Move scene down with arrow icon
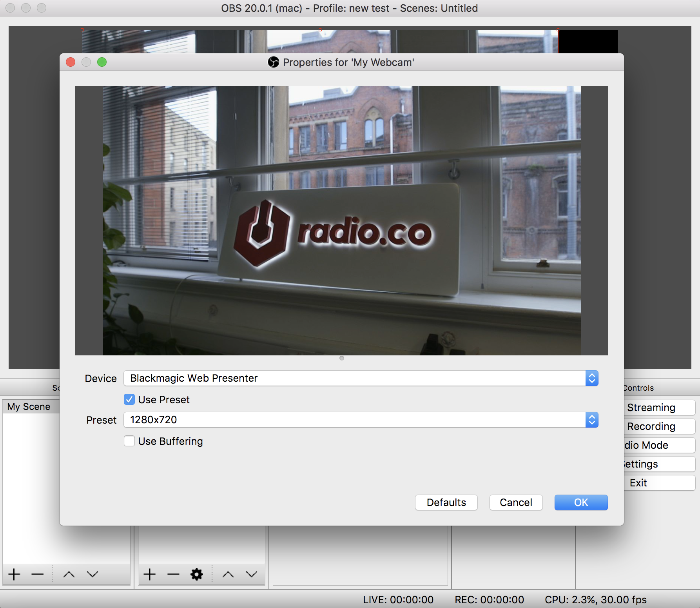Screen dimensions: 700x608 pos(92,574)
